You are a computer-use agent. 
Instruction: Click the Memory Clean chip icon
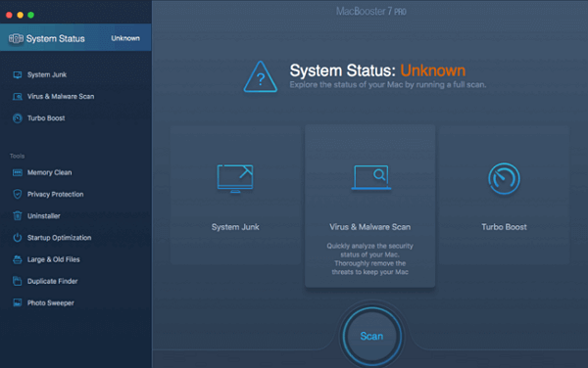click(x=18, y=172)
